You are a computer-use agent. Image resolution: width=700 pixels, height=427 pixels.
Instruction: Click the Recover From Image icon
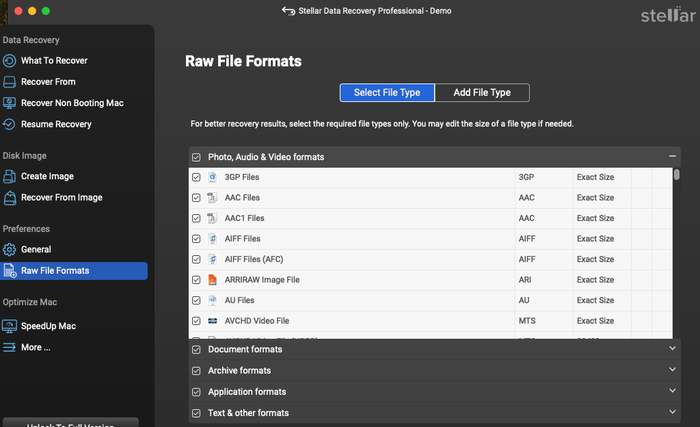[9, 197]
